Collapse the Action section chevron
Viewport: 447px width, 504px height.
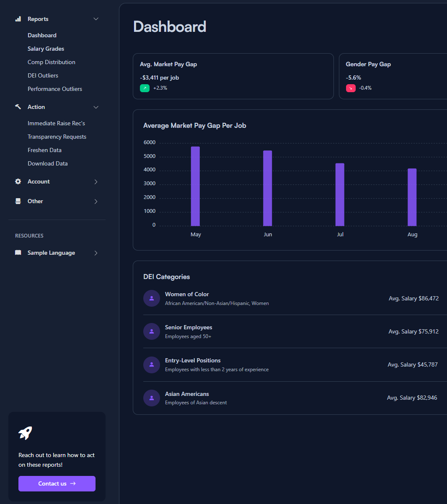point(96,107)
